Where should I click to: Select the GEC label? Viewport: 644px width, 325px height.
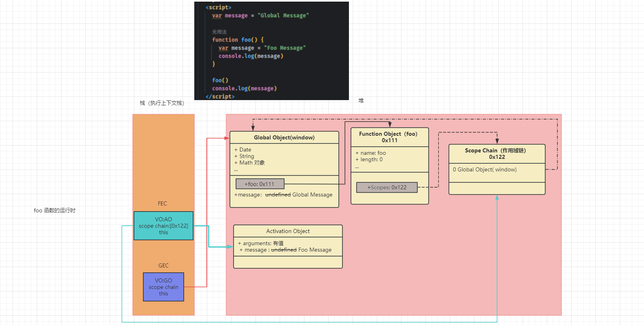click(x=163, y=265)
